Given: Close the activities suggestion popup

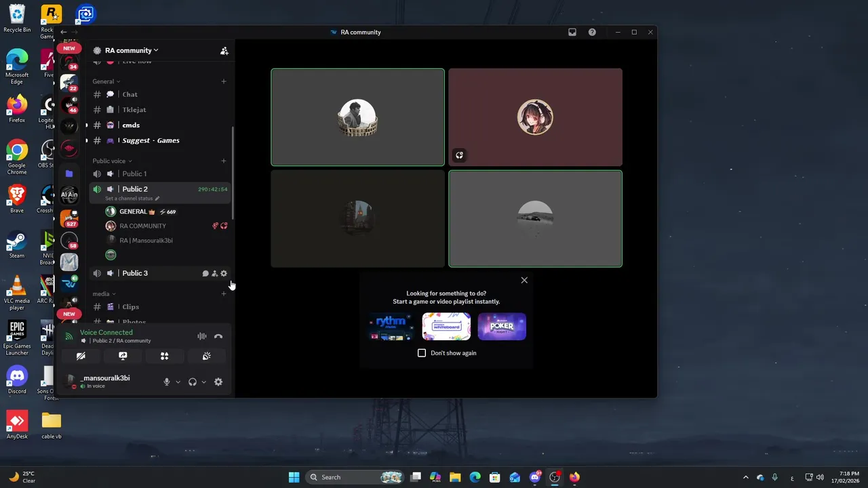Looking at the screenshot, I should click(x=524, y=280).
